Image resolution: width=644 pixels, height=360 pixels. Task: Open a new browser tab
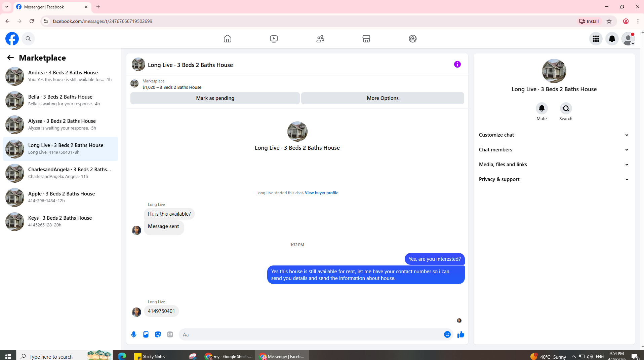(98, 7)
